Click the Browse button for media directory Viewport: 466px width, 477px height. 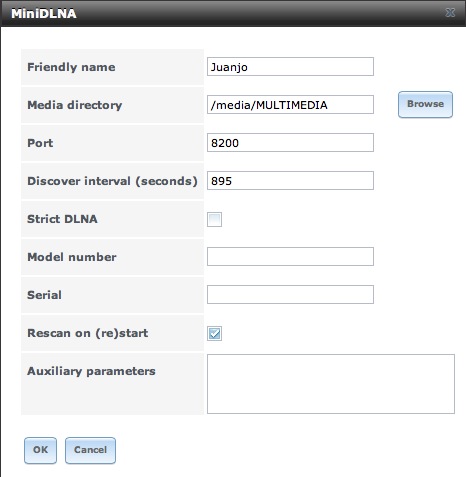[425, 104]
